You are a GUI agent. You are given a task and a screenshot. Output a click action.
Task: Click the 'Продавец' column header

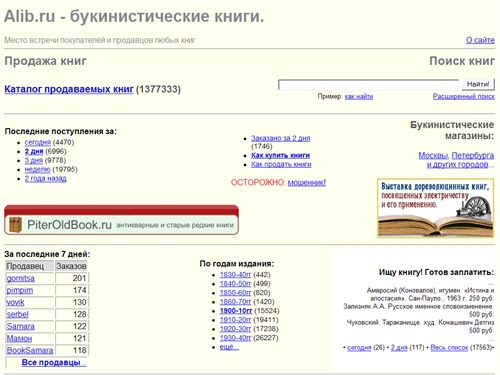(30, 266)
